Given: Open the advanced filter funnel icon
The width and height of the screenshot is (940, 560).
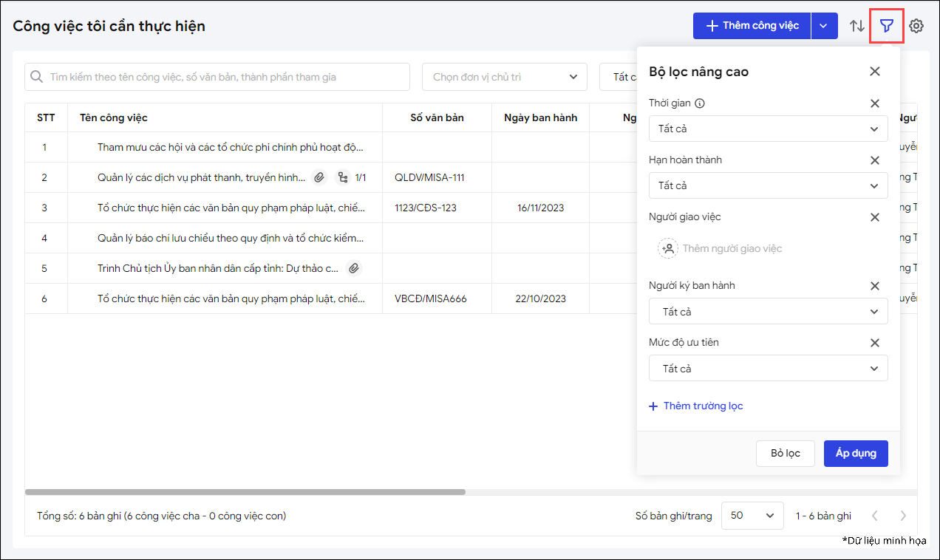Looking at the screenshot, I should [x=887, y=26].
